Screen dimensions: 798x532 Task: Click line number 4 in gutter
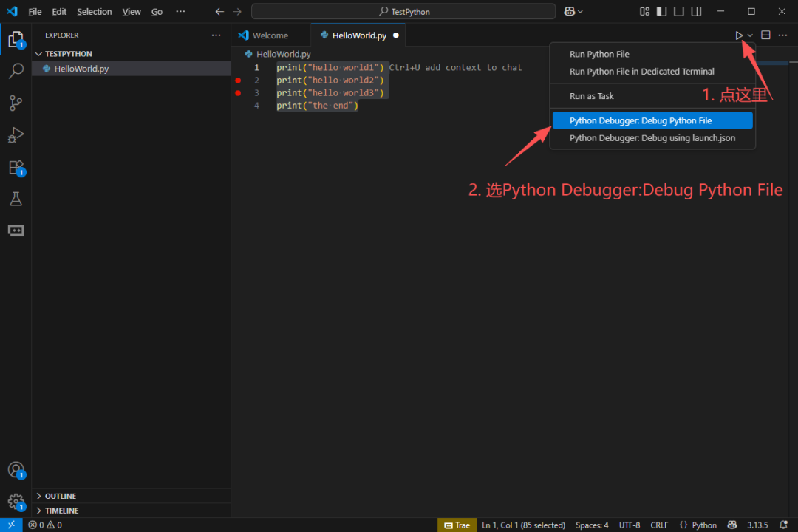(x=256, y=106)
